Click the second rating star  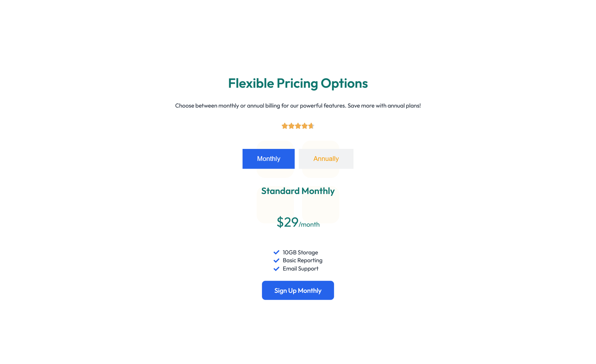click(x=291, y=126)
